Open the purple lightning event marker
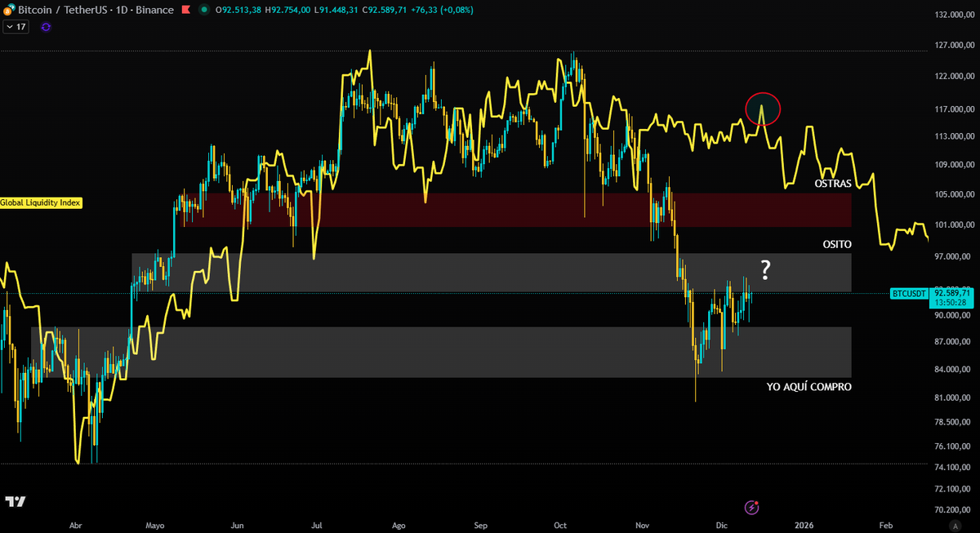The width and height of the screenshot is (980, 533). pos(752,508)
